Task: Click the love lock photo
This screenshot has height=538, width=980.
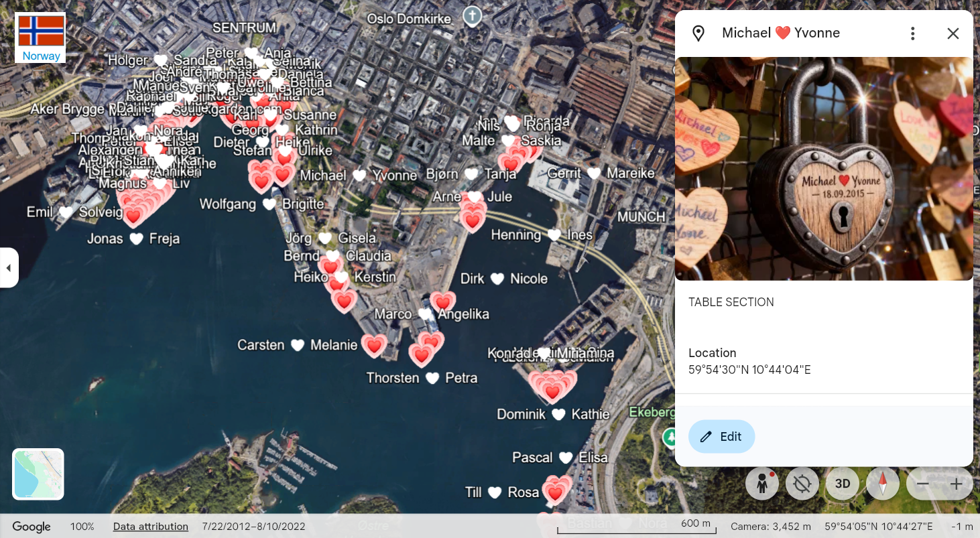Action: tap(824, 168)
